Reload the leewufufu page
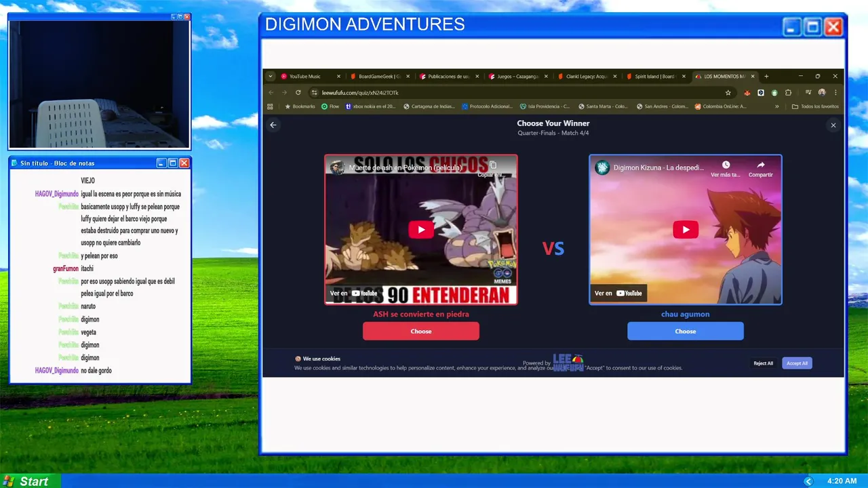The image size is (868, 488). [298, 92]
